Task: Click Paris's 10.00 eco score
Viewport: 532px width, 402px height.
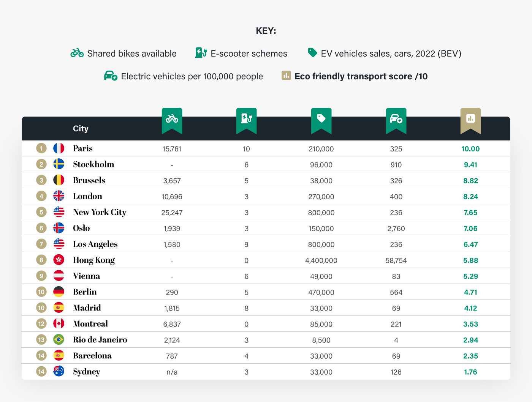Action: 470,149
